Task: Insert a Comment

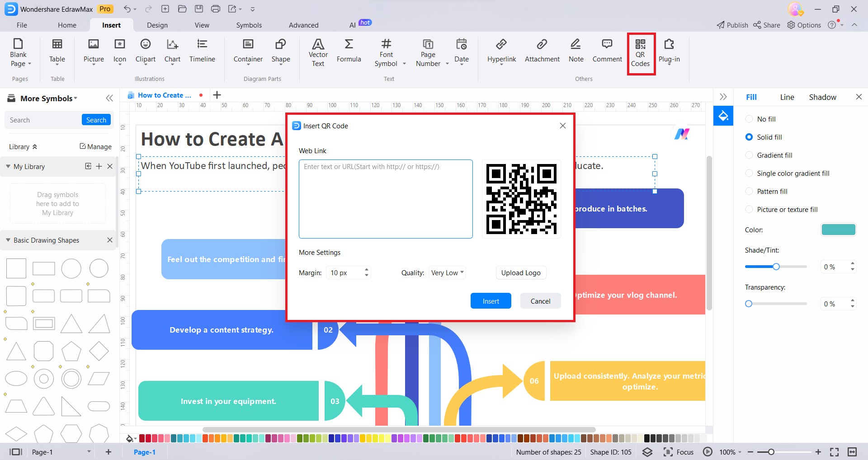Action: pyautogui.click(x=607, y=51)
